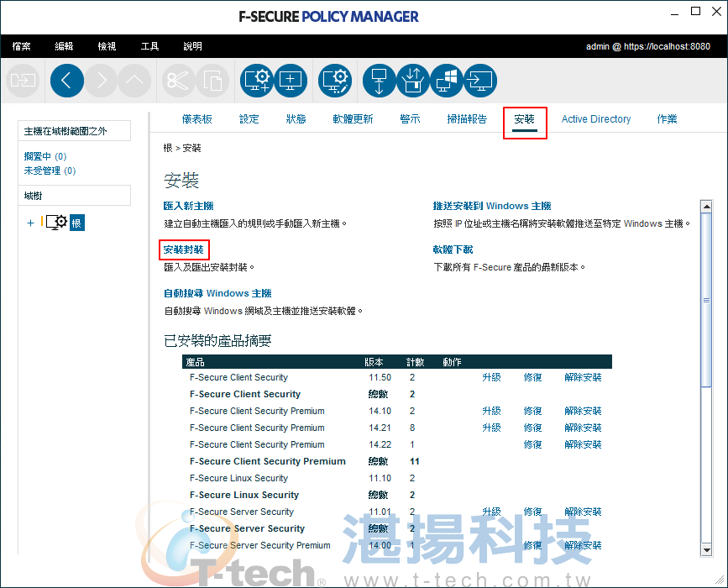
Task: Switch to the 掃描報告 tab
Action: click(x=467, y=119)
